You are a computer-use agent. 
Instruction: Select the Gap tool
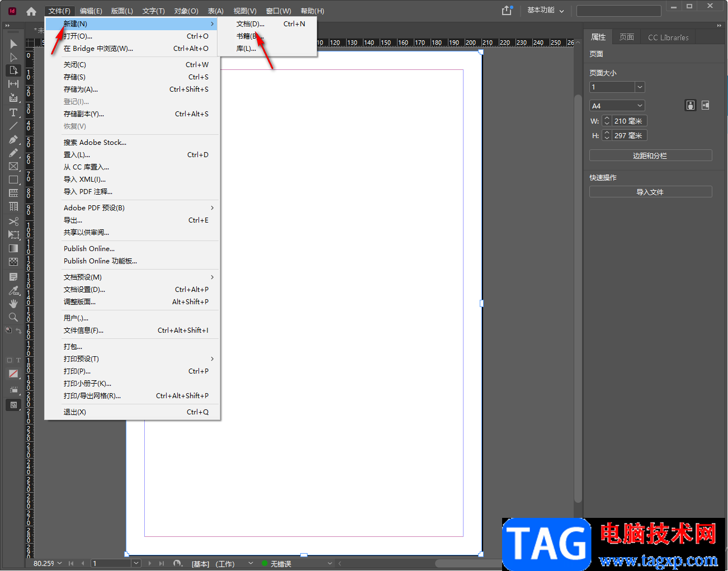[13, 84]
